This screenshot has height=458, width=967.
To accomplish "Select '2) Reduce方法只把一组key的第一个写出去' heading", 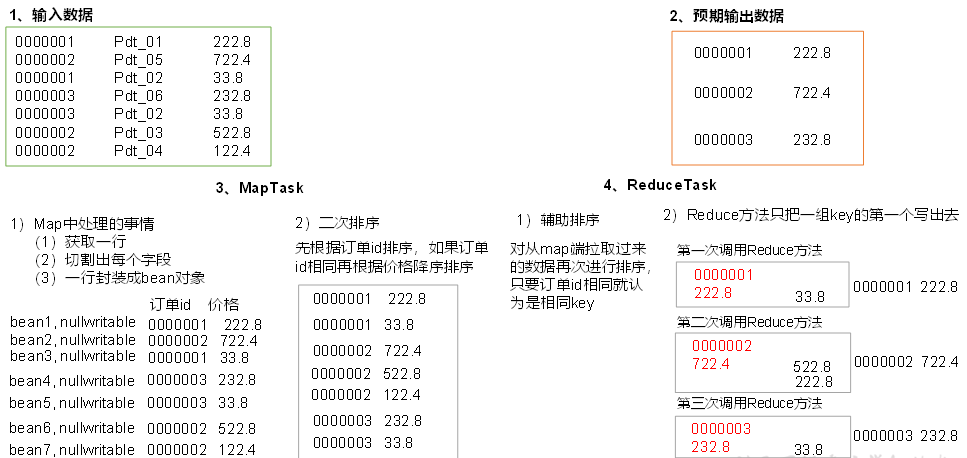I will click(811, 215).
